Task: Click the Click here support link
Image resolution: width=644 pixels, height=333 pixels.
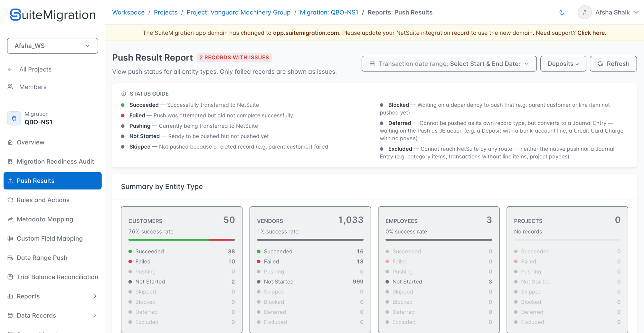Action: [591, 33]
